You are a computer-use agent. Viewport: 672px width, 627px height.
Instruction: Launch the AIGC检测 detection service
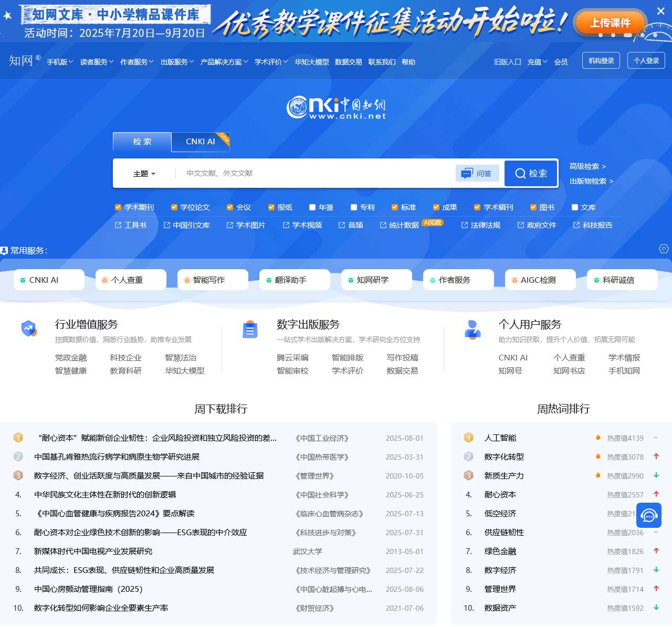(540, 280)
